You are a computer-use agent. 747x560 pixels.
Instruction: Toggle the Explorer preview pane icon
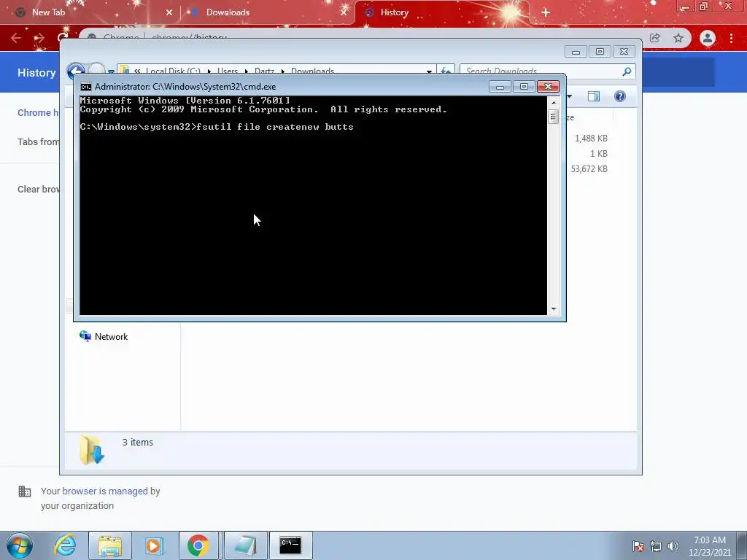(594, 96)
